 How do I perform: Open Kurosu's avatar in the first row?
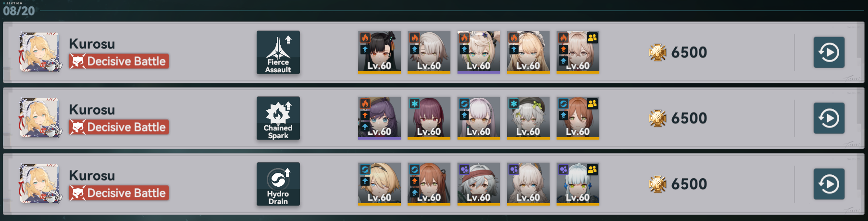click(40, 52)
